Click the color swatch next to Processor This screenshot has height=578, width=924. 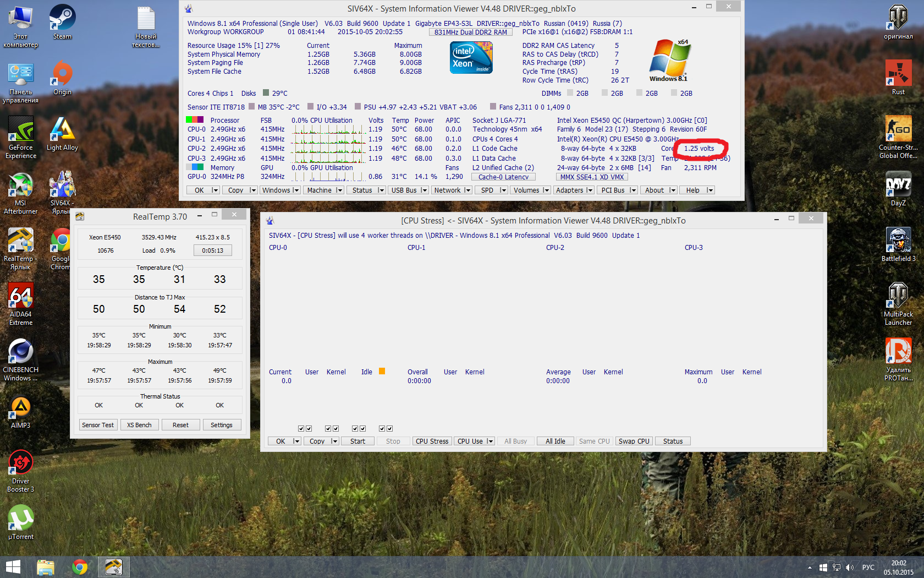click(195, 120)
